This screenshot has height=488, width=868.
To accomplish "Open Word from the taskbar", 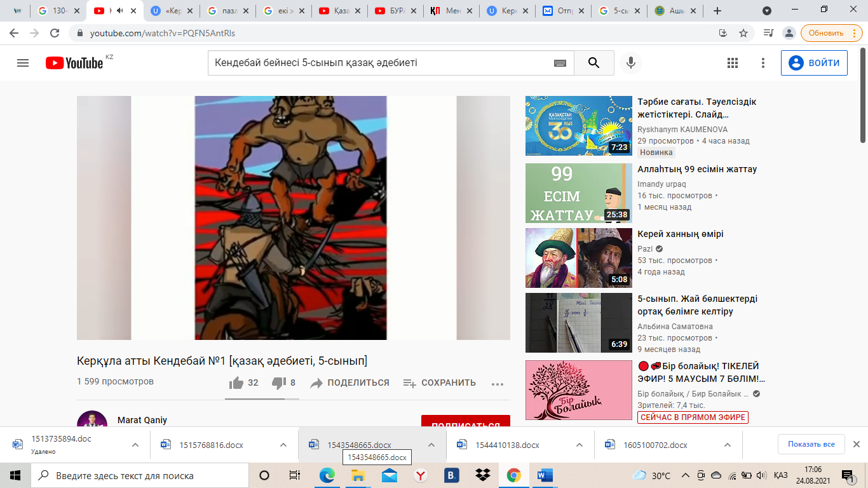I will coord(545,475).
